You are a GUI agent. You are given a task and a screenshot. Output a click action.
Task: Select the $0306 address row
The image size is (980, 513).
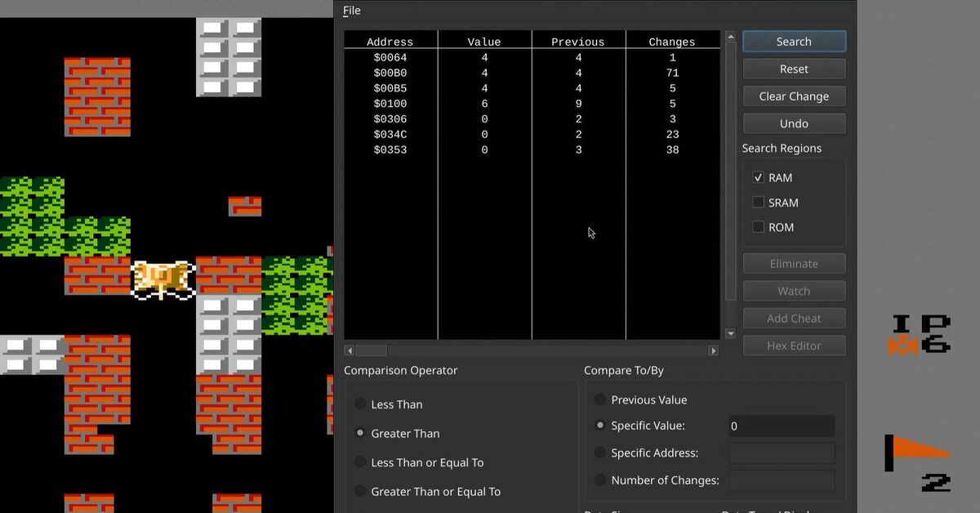click(x=532, y=119)
